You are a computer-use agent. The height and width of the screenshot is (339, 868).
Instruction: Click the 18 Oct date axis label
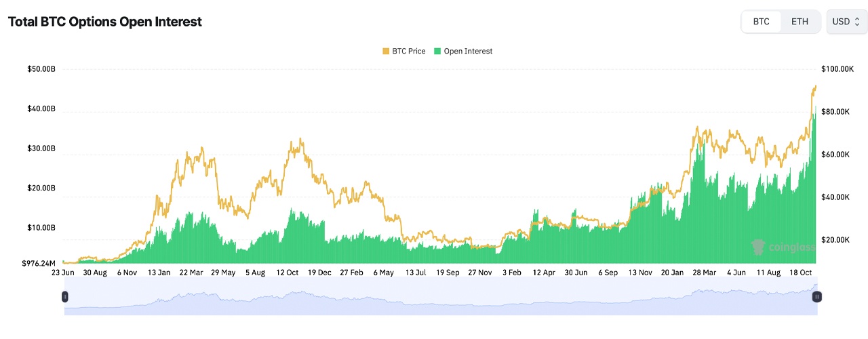point(802,273)
